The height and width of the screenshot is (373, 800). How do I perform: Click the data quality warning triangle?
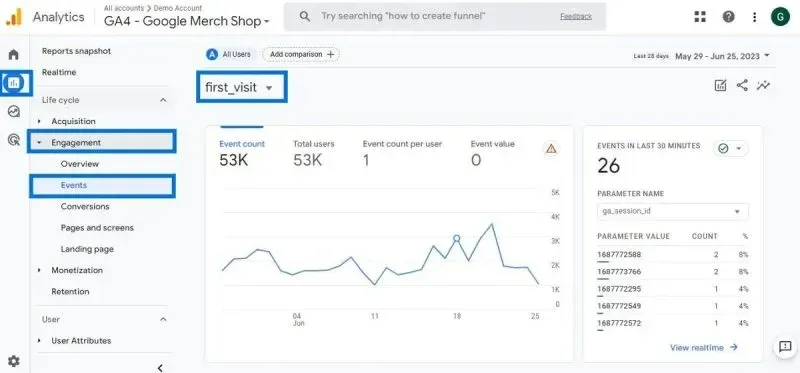pyautogui.click(x=551, y=148)
